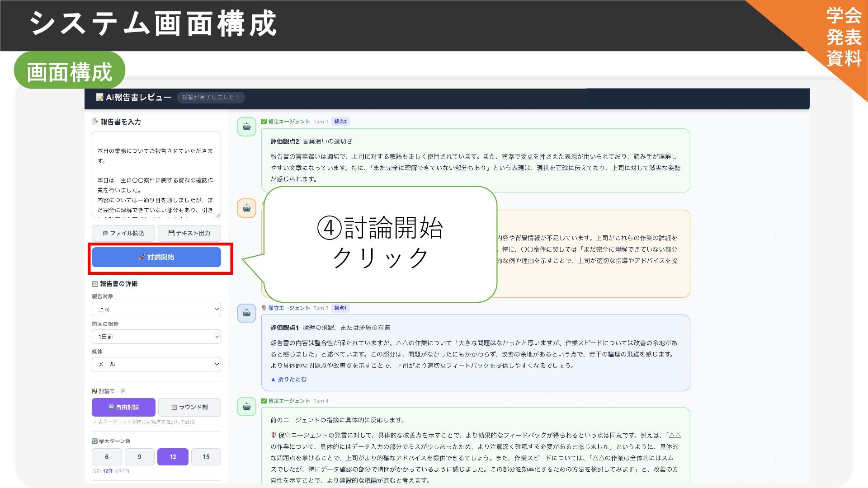Click the orange robot avatar of second agent
The image size is (868, 488).
click(x=246, y=208)
